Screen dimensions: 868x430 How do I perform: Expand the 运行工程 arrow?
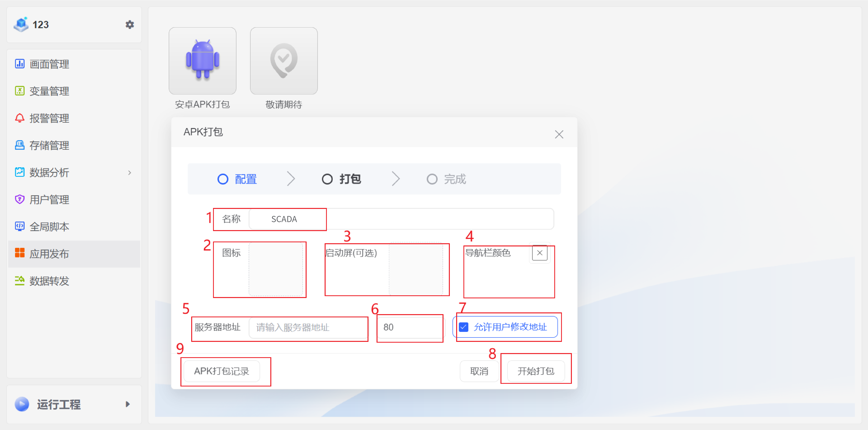[x=128, y=404]
